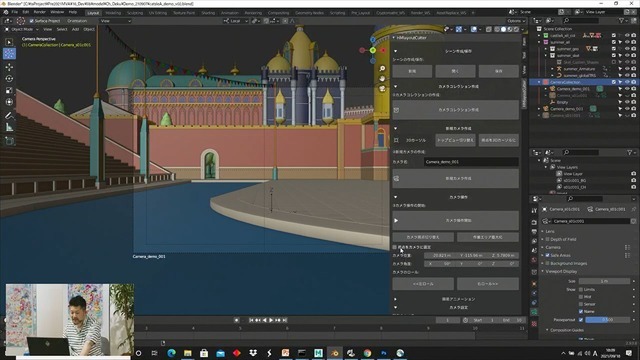The width and height of the screenshot is (640, 360).
Task: Toggle the Safe Areas checkbox
Action: pos(548,256)
